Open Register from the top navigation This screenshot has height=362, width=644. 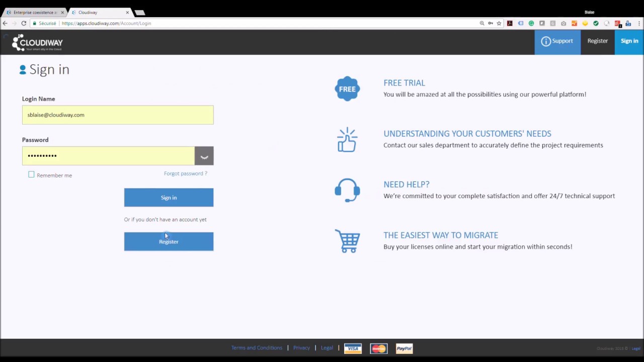tap(597, 41)
